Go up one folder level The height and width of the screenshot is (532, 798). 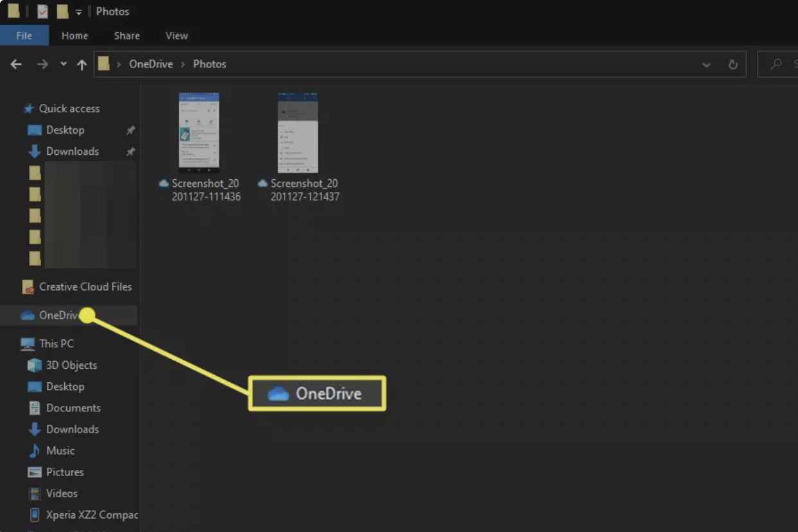[x=82, y=64]
